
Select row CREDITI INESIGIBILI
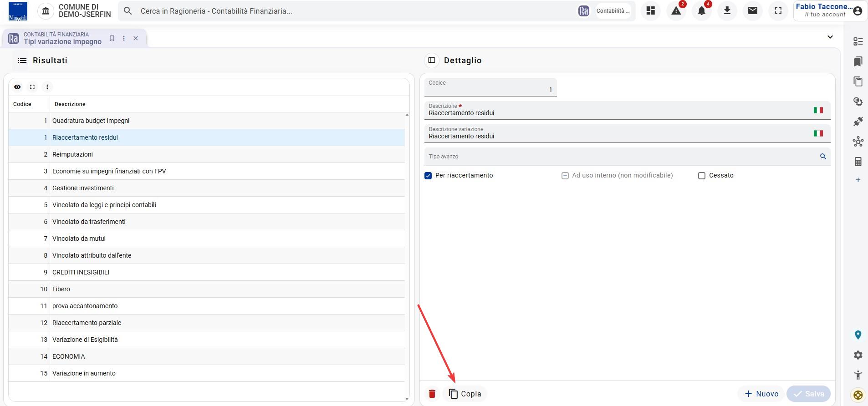[207, 272]
